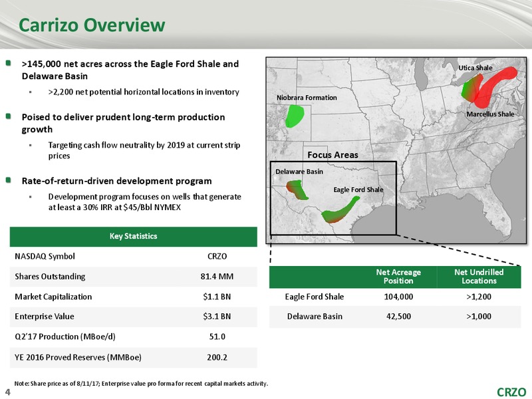
Task: Click the 'Delaware Basin' map label
Action: (299, 172)
